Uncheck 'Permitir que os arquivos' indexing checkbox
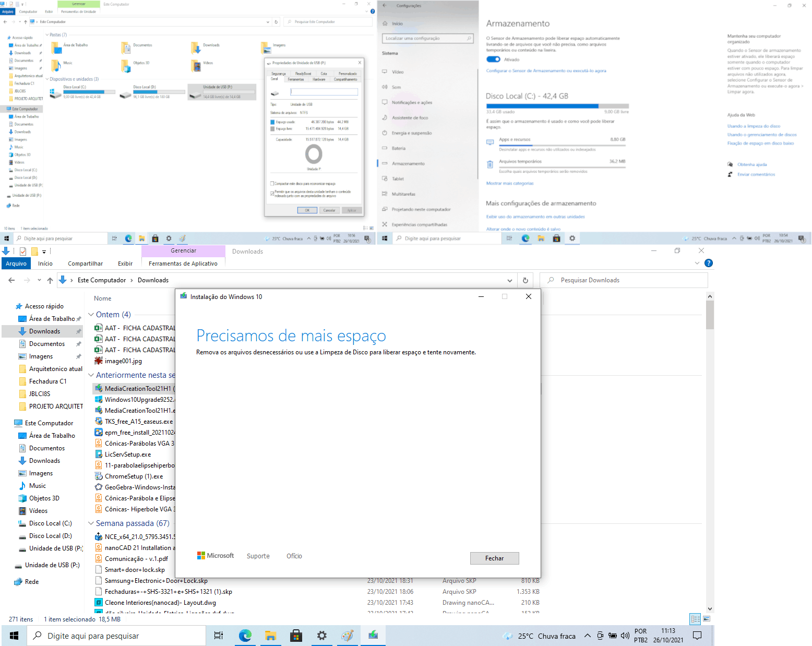 coord(272,193)
